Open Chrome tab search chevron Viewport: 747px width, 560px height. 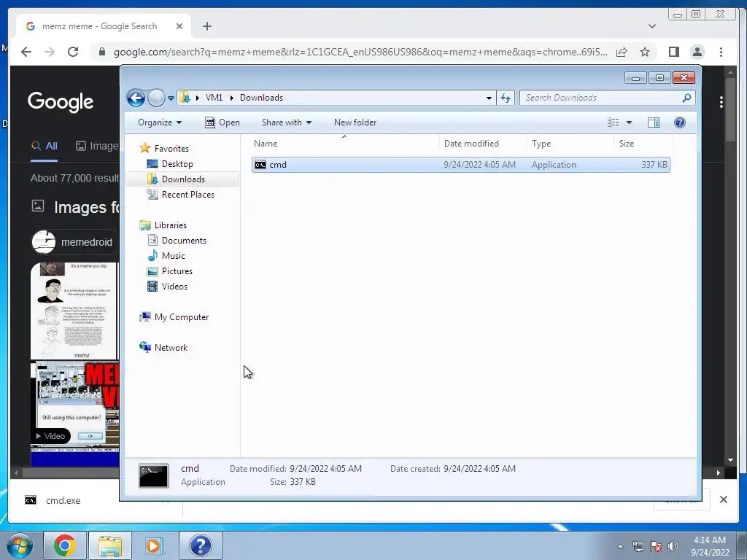(x=652, y=26)
